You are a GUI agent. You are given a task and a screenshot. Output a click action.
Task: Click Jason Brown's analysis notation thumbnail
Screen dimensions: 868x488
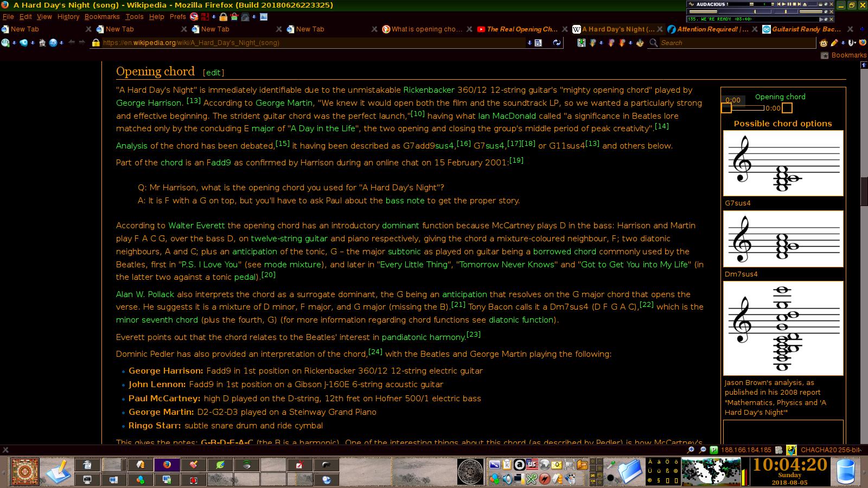(783, 328)
